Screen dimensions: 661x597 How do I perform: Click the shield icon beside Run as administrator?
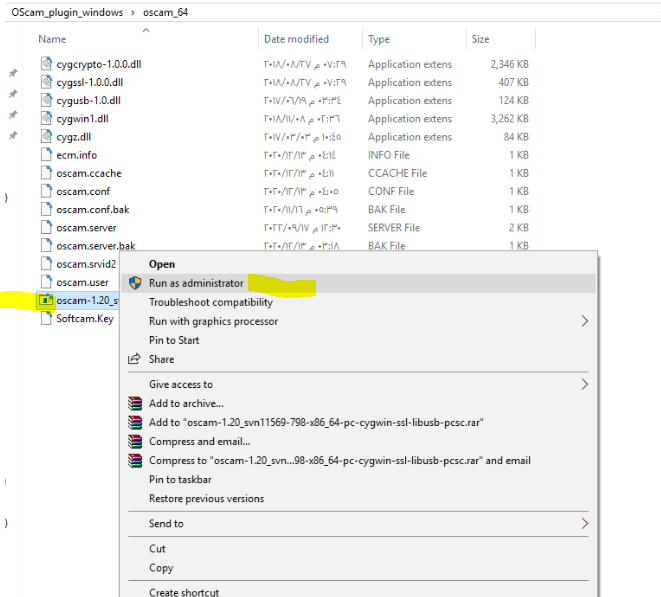coord(135,283)
